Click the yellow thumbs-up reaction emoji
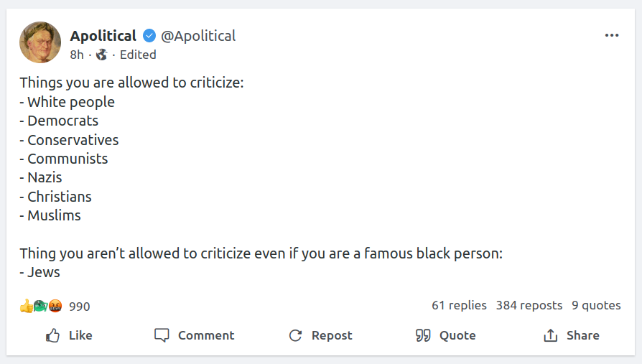The height and width of the screenshot is (364, 642). (26, 306)
